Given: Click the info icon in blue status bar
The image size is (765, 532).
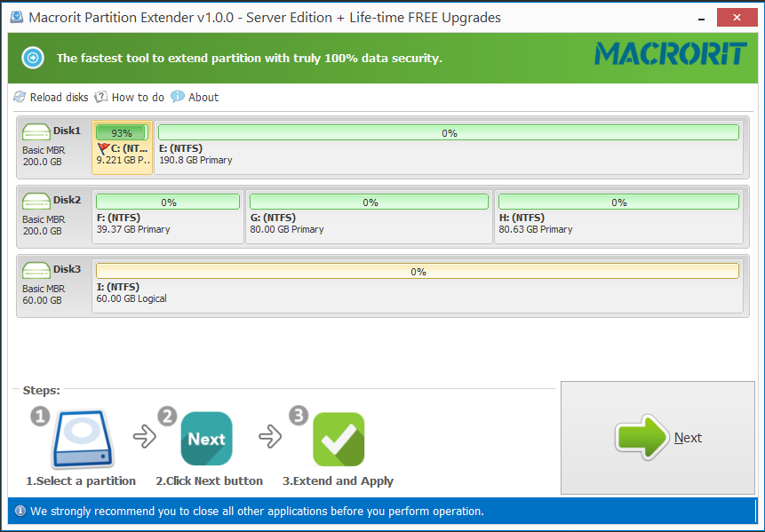Looking at the screenshot, I should pyautogui.click(x=20, y=511).
